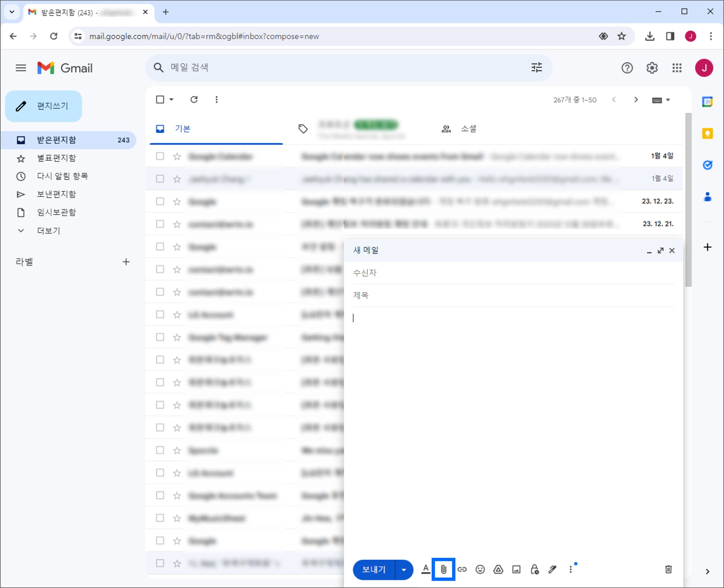Image resolution: width=724 pixels, height=588 pixels.
Task: Click the 편지쓰기 compose button
Action: point(44,106)
